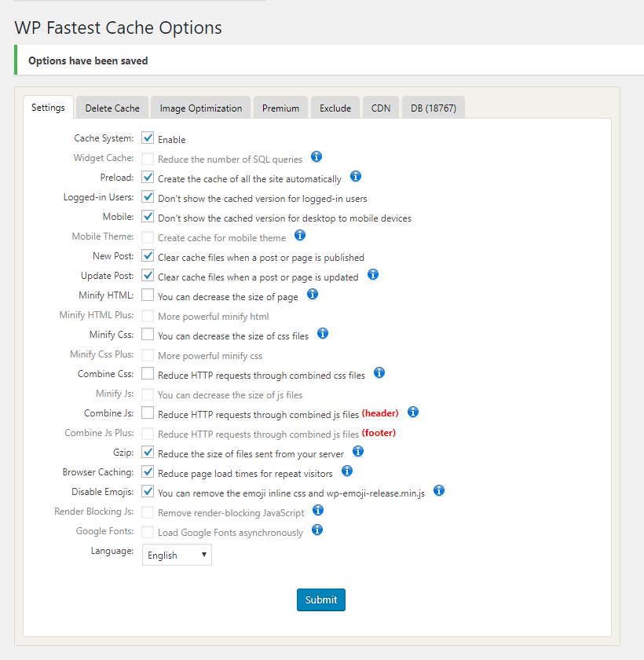Image resolution: width=644 pixels, height=660 pixels.
Task: Click the 'WP Fastest Cache Options' heading
Action: click(x=119, y=27)
